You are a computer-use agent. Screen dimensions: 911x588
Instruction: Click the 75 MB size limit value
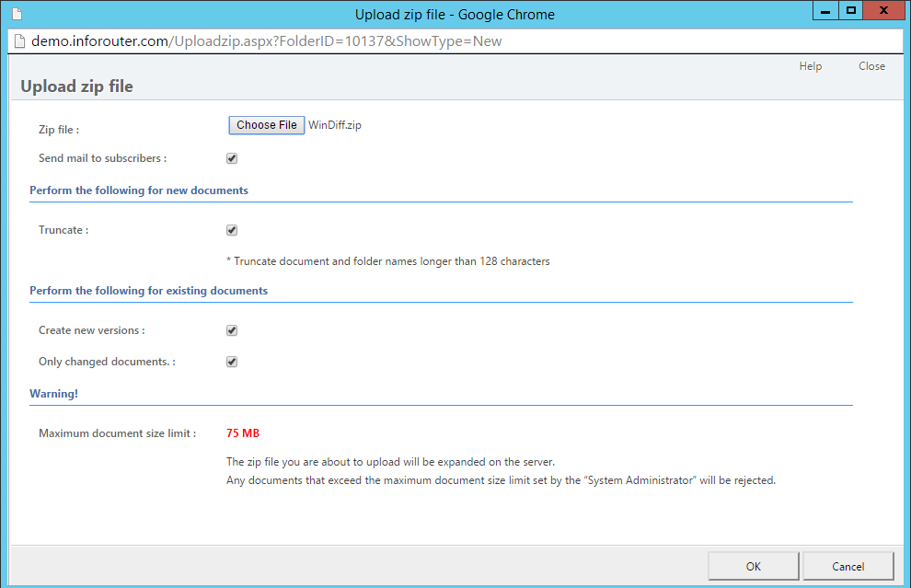(x=243, y=433)
